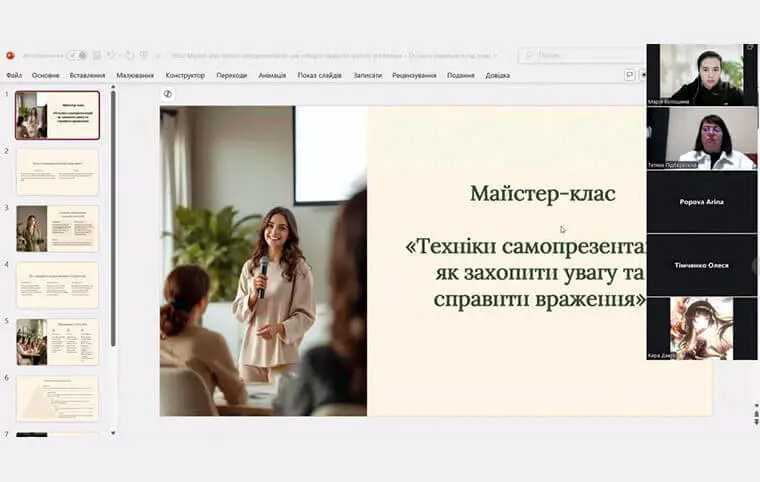Click the Майстер-клас title on the slide
This screenshot has height=482, width=760.
543,193
